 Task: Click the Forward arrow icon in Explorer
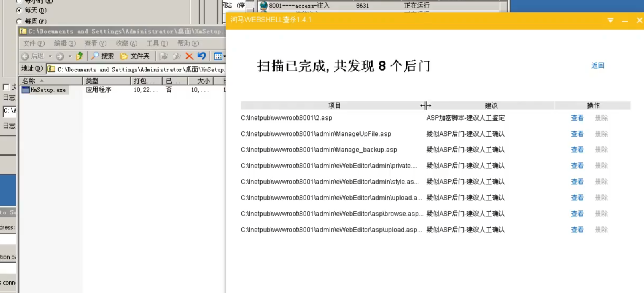tap(60, 56)
